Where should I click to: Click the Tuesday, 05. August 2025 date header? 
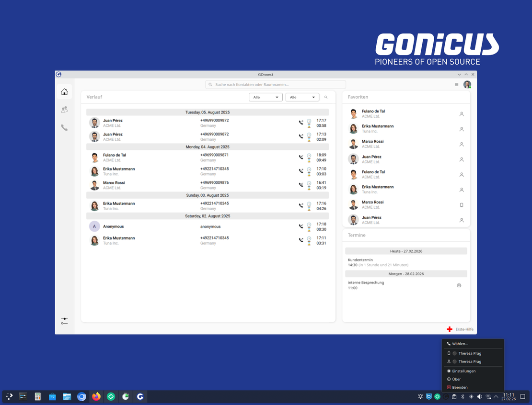(208, 112)
